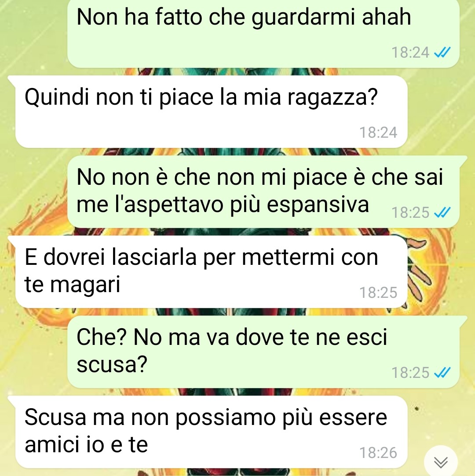
Task: Tap the read receipt ticks on 'guardarmi ahah' message
Action: 442,52
